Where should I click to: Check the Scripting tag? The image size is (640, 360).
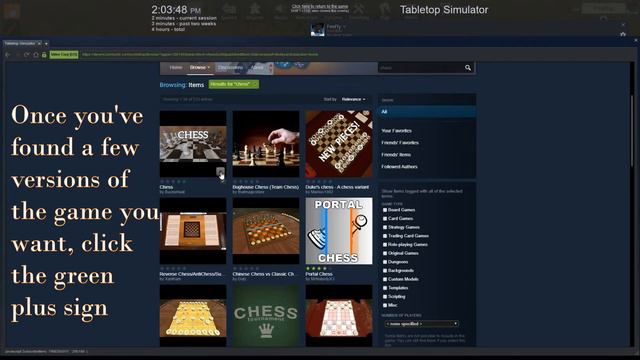(385, 297)
